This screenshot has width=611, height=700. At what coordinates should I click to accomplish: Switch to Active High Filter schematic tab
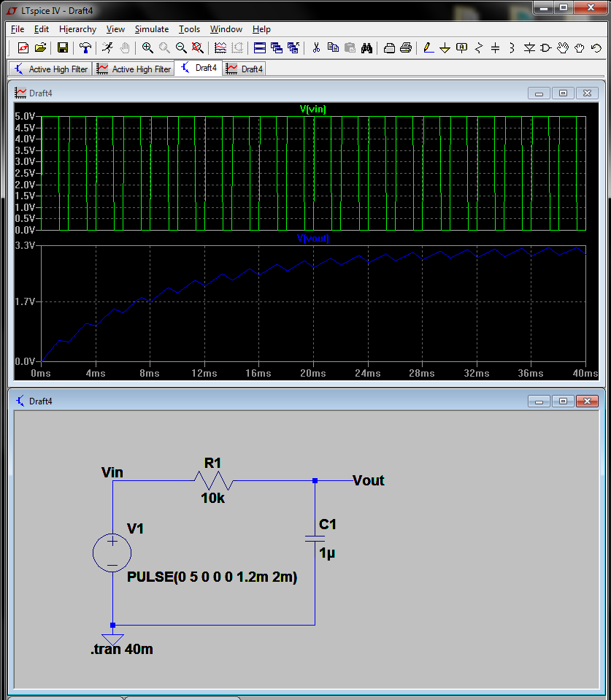[50, 69]
